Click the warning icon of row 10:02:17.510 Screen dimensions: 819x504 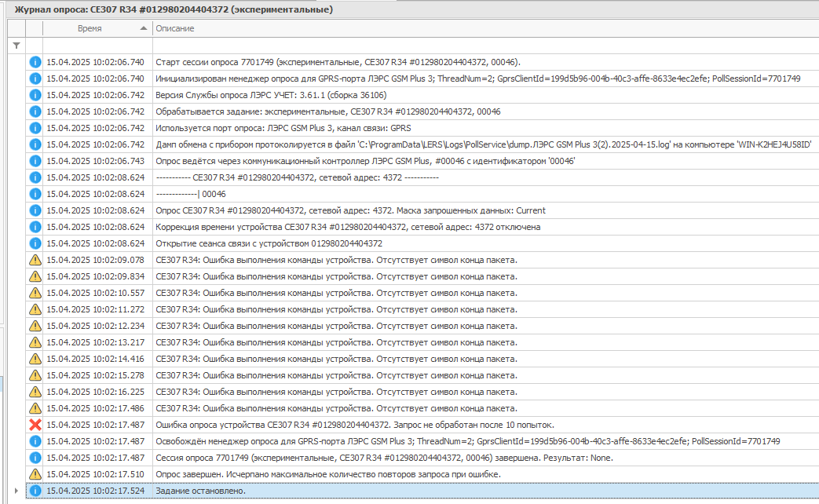coord(35,474)
